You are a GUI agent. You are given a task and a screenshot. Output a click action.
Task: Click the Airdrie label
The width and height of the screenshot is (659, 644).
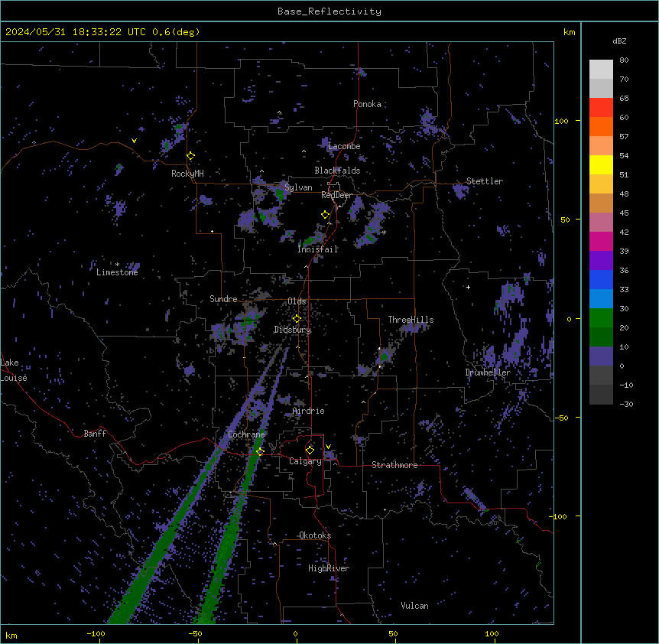[309, 411]
